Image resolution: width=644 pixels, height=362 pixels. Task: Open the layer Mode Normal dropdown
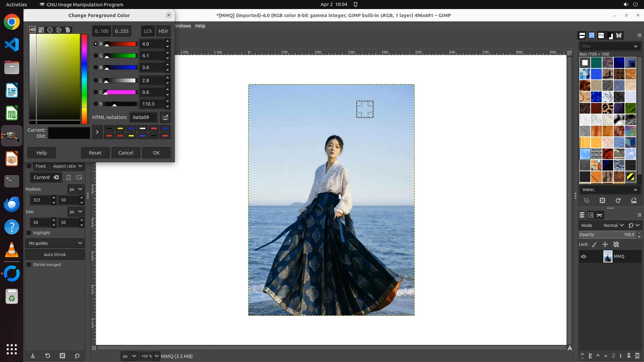(613, 226)
